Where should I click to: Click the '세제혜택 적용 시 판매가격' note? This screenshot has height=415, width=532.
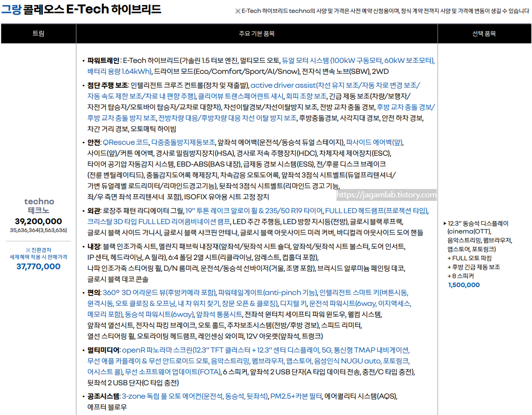[38, 257]
